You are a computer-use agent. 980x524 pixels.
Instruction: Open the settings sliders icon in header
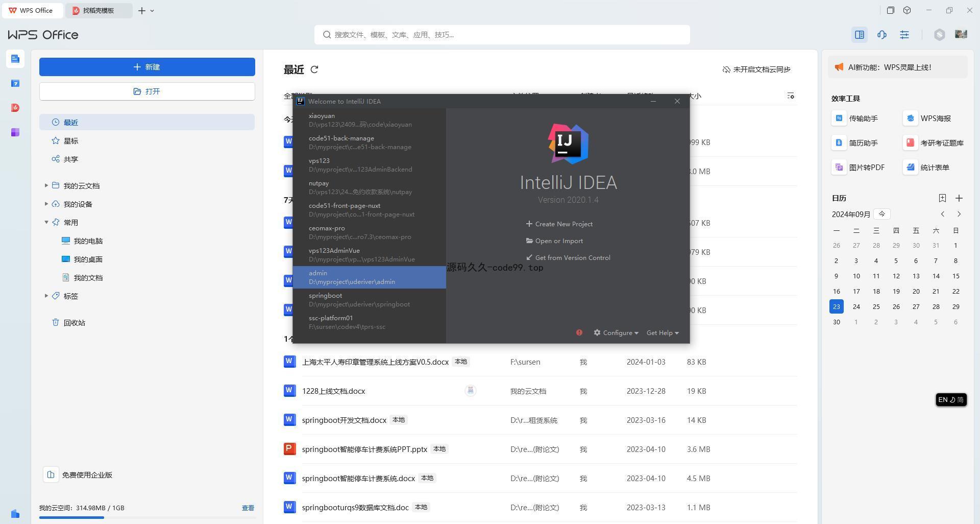tap(904, 35)
